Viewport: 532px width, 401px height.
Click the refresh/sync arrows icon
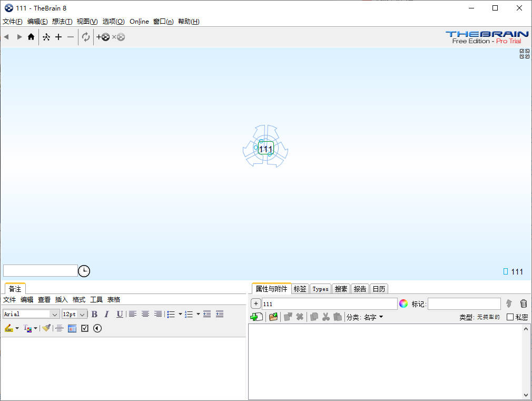(86, 37)
